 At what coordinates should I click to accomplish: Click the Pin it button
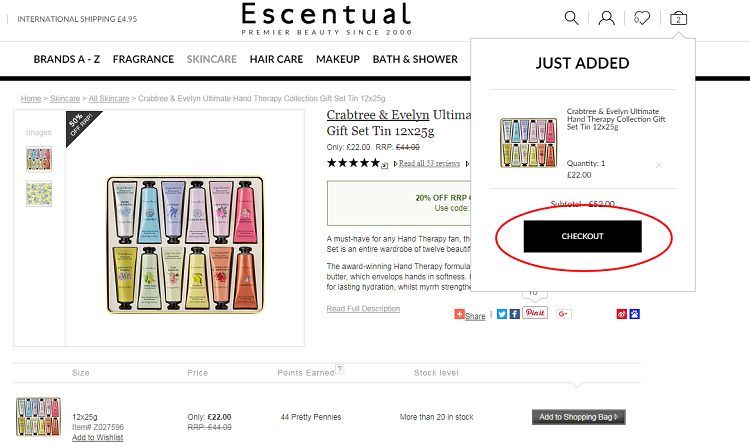coord(535,314)
